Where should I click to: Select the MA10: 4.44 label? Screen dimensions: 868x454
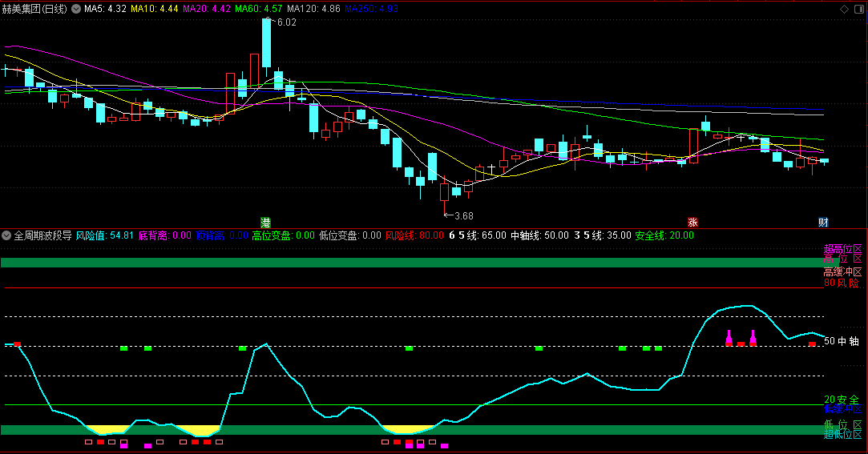pos(155,9)
